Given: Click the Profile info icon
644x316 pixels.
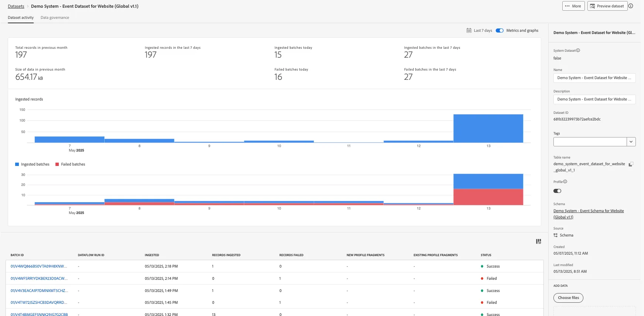Looking at the screenshot, I should tap(565, 181).
